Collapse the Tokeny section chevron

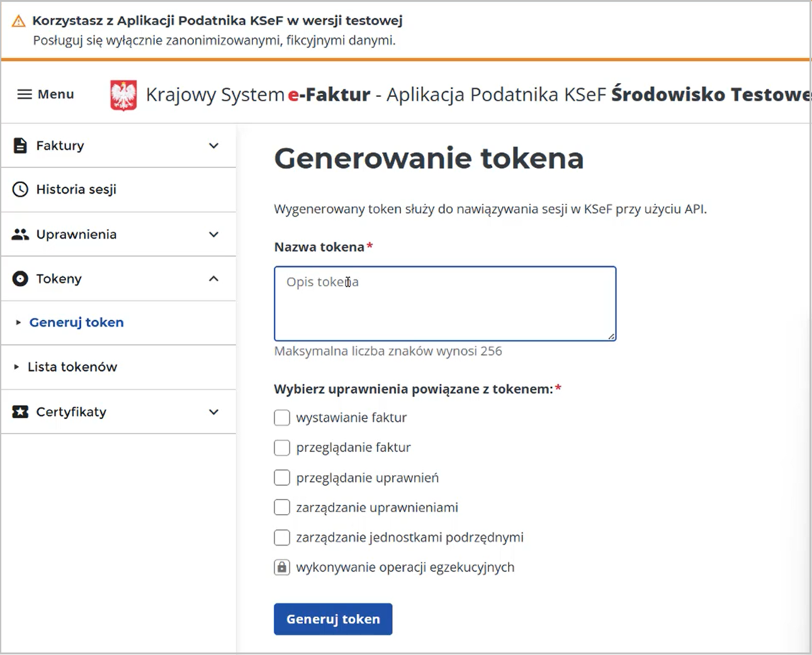coord(214,279)
